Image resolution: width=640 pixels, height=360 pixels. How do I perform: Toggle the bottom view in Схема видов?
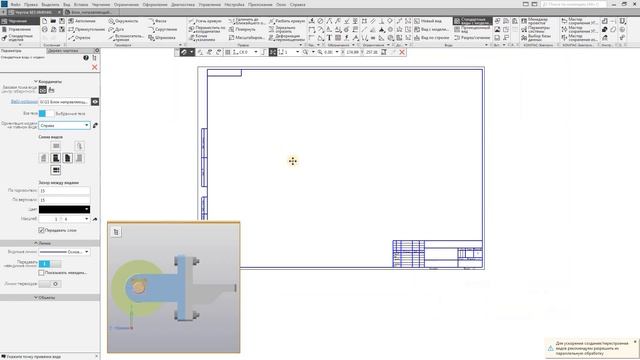click(x=56, y=170)
